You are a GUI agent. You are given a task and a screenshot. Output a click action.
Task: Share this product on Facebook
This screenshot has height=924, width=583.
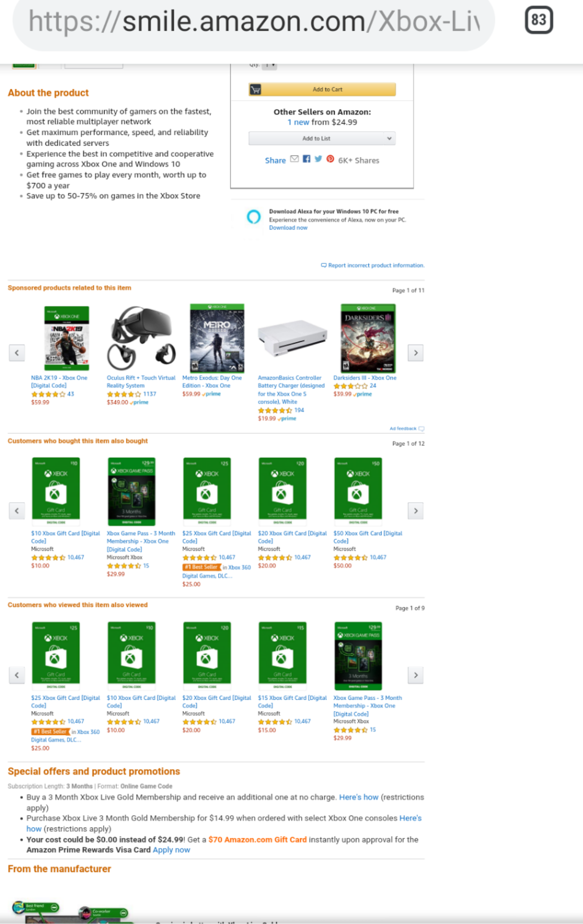click(307, 159)
